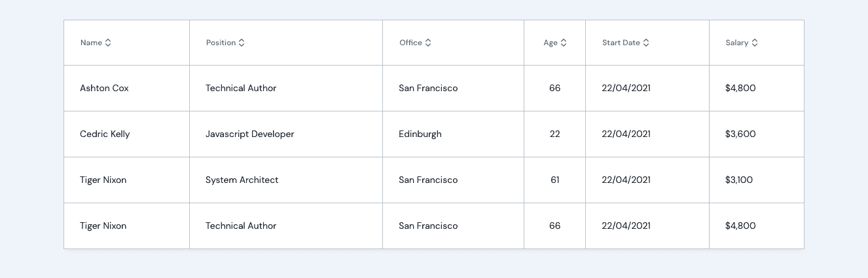Toggle sort icon beside Office header
The image size is (868, 278).
pyautogui.click(x=428, y=43)
